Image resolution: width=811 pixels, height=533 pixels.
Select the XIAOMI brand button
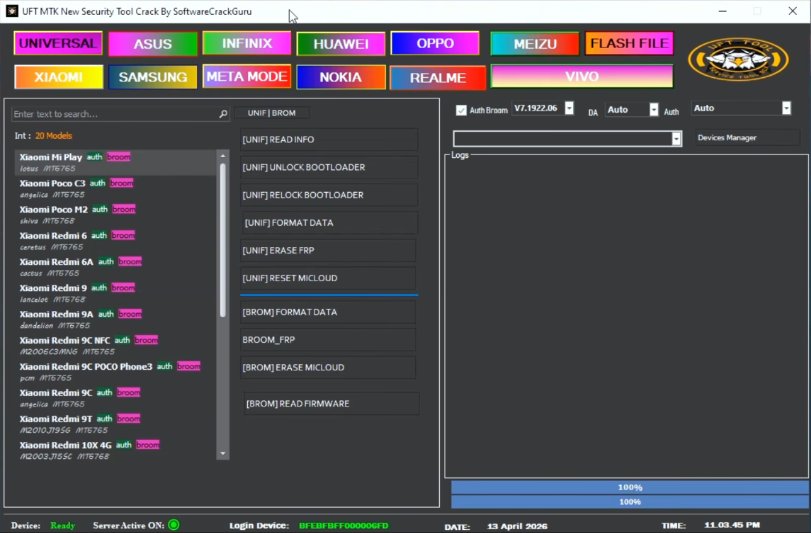[x=58, y=77]
